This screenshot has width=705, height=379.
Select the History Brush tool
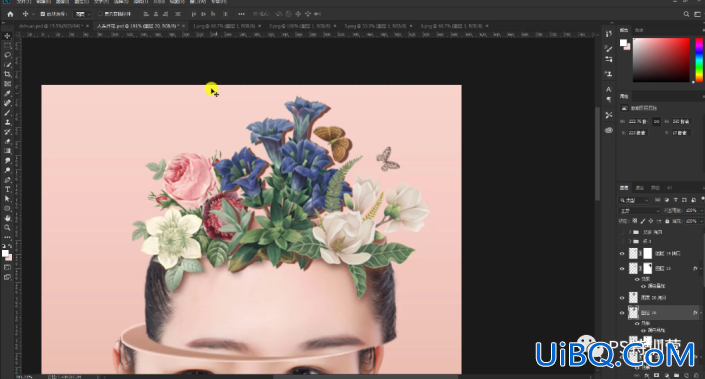click(x=7, y=132)
